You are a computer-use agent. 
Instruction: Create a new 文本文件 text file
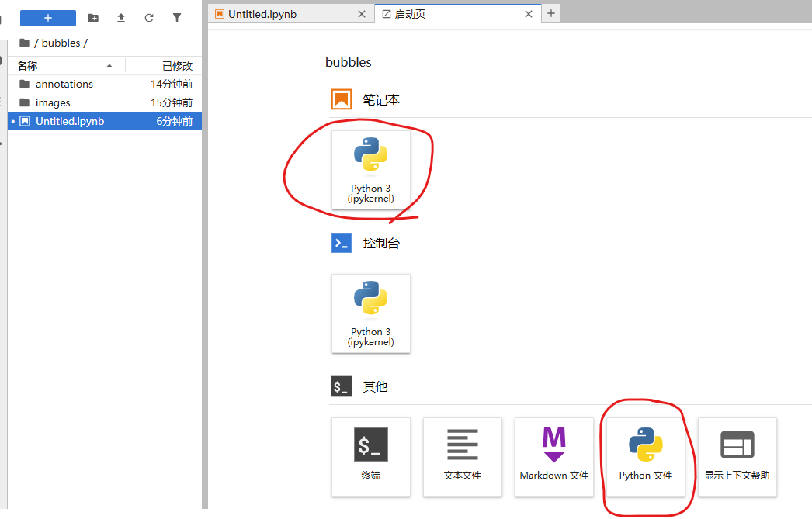[x=463, y=457]
